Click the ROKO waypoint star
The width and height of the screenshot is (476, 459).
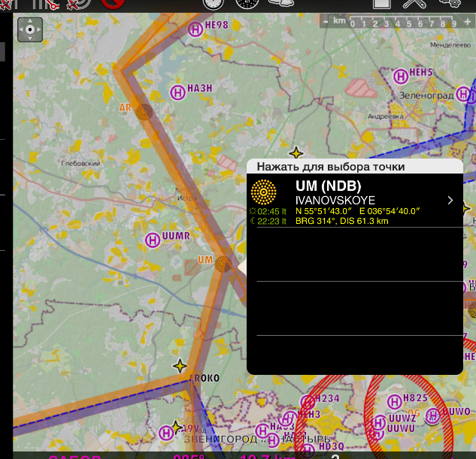pyautogui.click(x=180, y=366)
